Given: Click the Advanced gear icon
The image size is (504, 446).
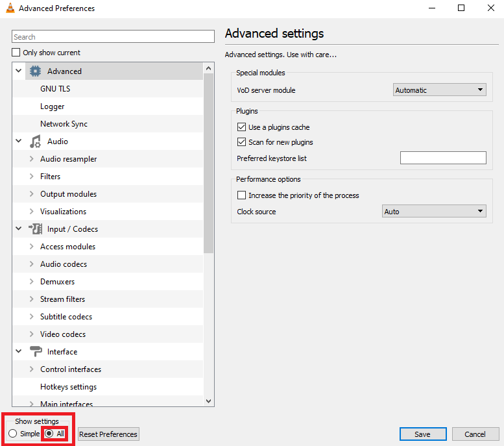Looking at the screenshot, I should pos(36,71).
